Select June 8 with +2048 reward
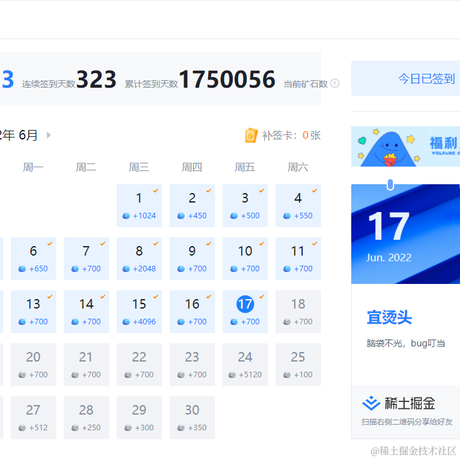The width and height of the screenshot is (460, 460). [139, 259]
